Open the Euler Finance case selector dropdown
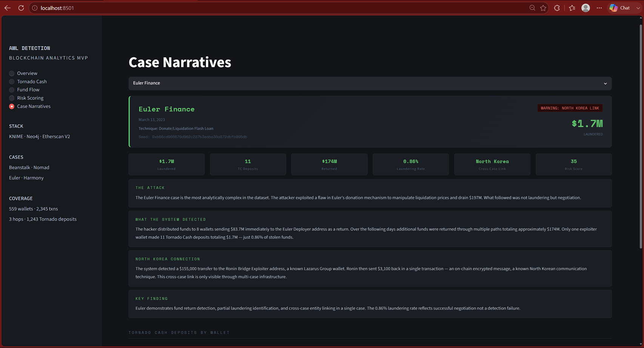The image size is (644, 348). pyautogui.click(x=370, y=84)
